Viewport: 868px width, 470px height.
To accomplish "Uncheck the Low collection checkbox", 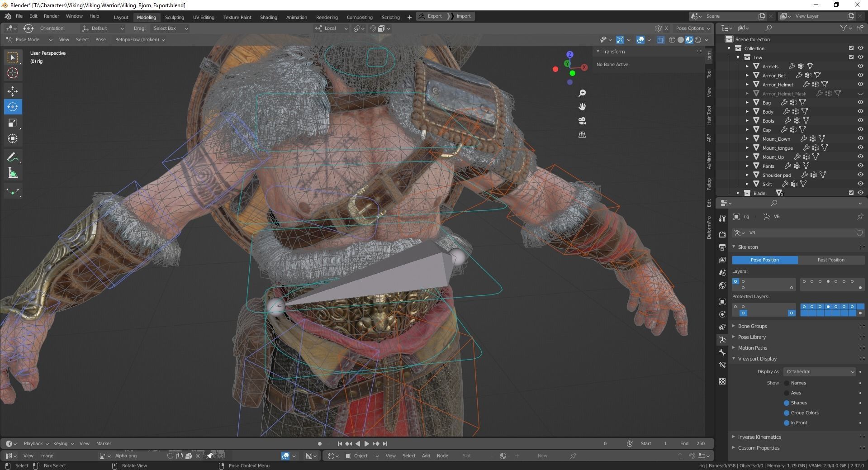I will point(851,57).
